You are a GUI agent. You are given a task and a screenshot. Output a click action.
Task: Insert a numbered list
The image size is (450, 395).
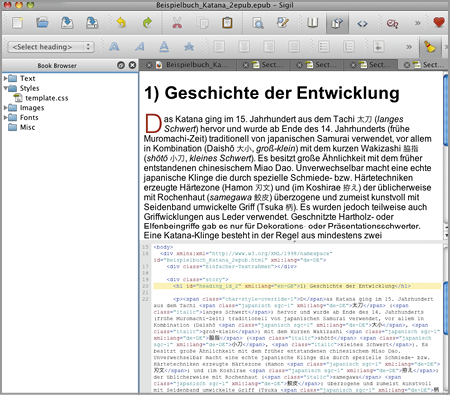[349, 47]
